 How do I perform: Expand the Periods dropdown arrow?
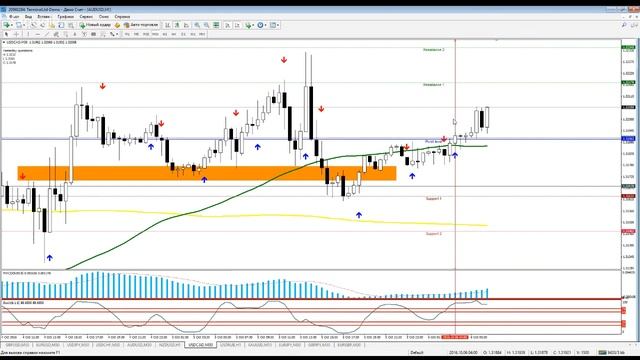click(x=266, y=25)
